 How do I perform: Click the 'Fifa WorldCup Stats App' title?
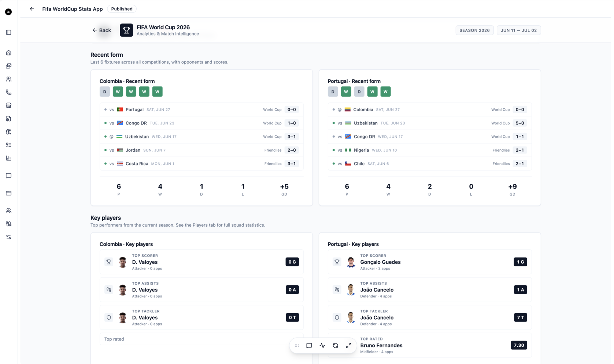73,9
